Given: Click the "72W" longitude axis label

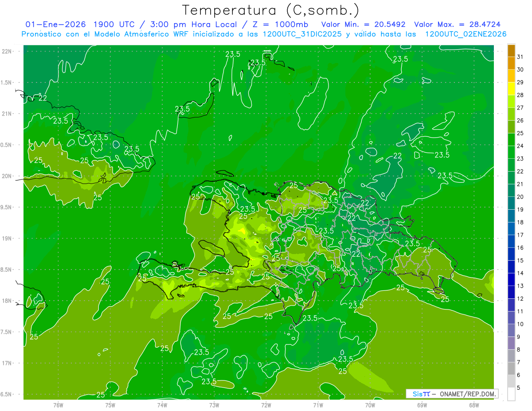Looking at the screenshot, I should pyautogui.click(x=266, y=405).
